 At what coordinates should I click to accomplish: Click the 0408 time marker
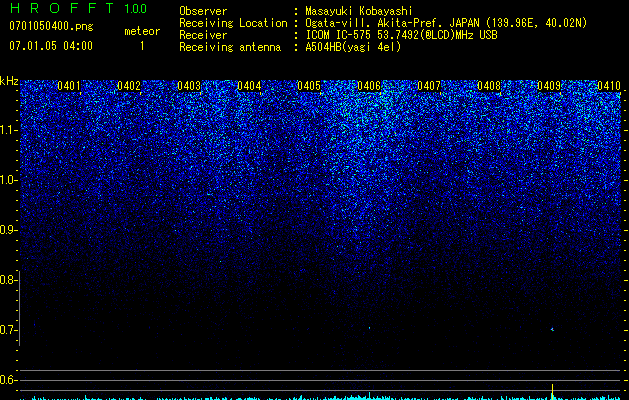point(489,86)
